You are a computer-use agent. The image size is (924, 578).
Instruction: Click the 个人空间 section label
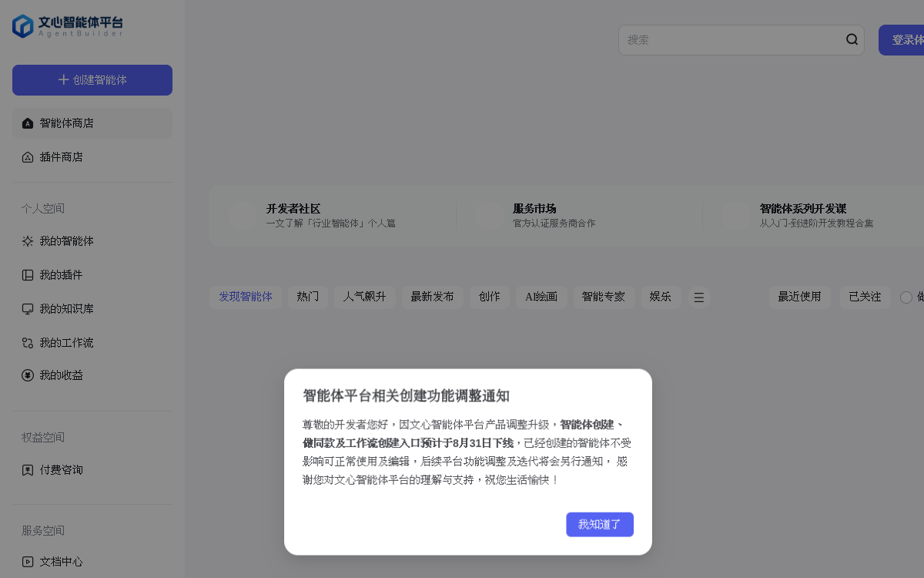(x=43, y=209)
